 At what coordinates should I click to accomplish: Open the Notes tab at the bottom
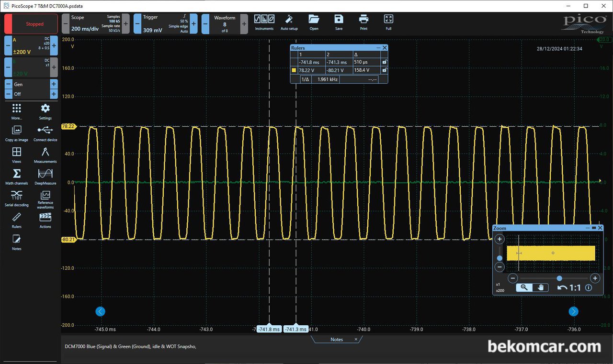pyautogui.click(x=337, y=339)
